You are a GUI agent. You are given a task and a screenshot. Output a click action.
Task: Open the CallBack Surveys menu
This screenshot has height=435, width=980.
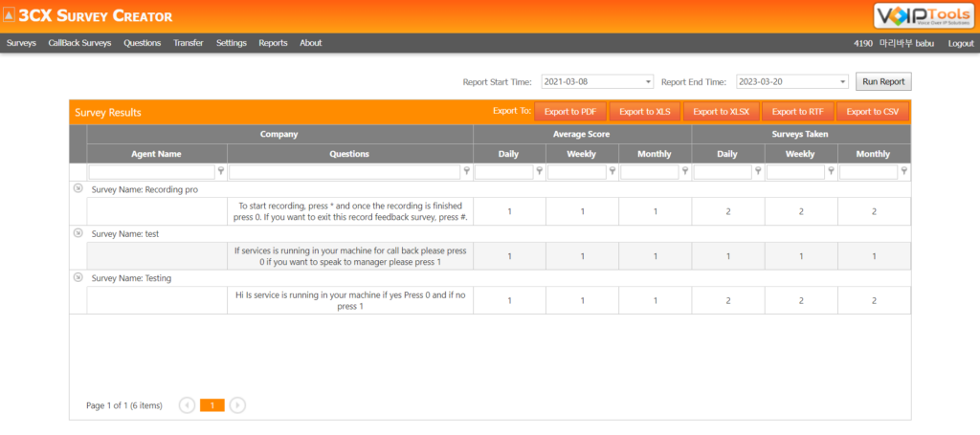point(79,43)
